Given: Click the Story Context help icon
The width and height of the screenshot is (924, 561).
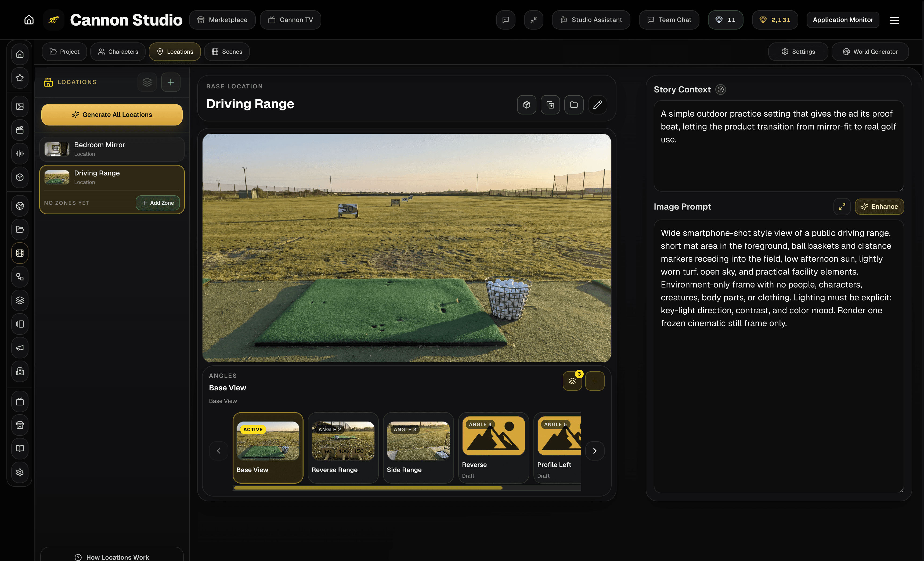Looking at the screenshot, I should click(x=720, y=90).
